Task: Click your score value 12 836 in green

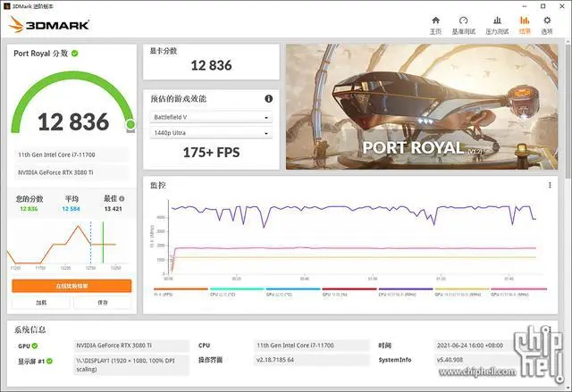Action: coord(29,209)
